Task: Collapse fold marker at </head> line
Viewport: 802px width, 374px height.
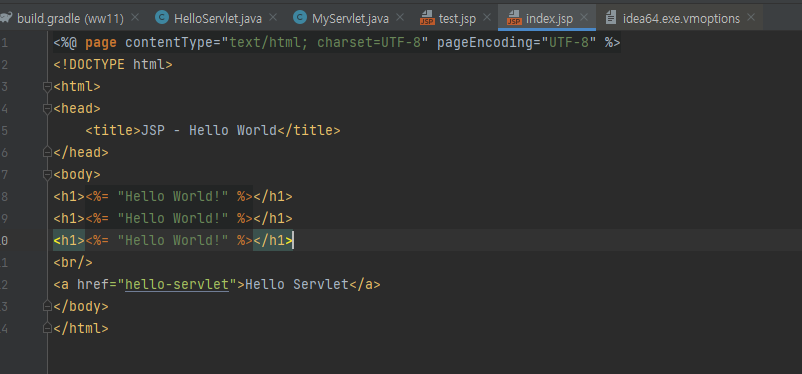Action: 48,152
